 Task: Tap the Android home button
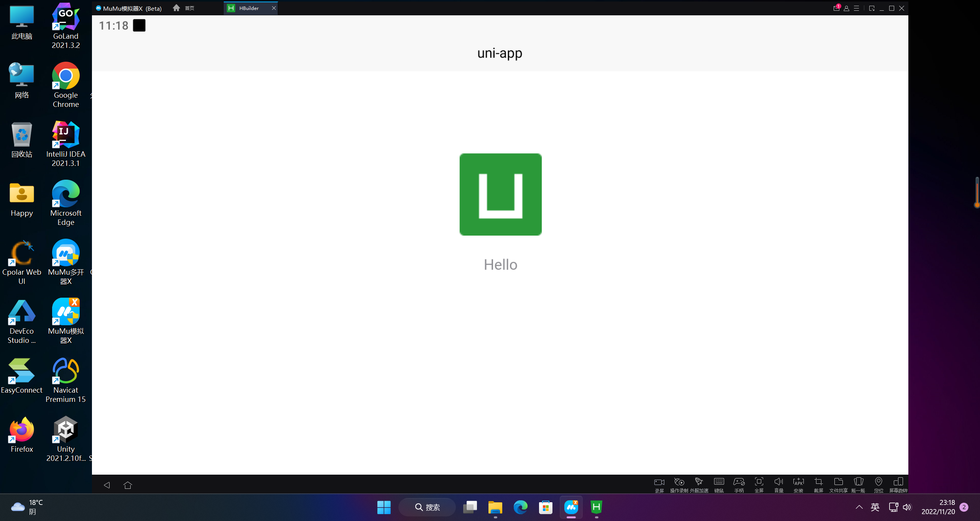pos(128,485)
